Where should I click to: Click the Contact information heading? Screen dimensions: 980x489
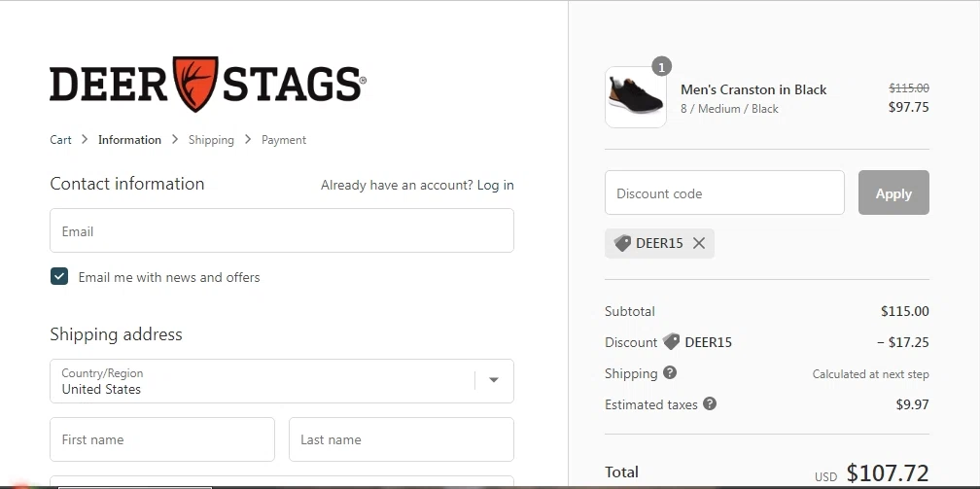pos(126,184)
